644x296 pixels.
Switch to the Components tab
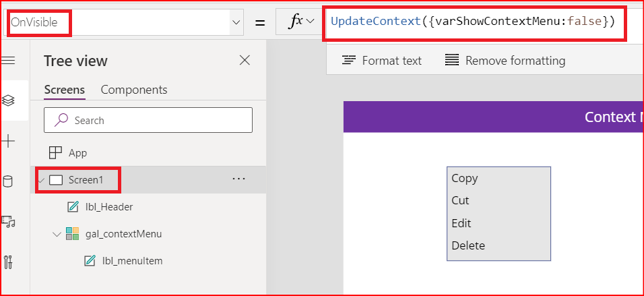(134, 90)
